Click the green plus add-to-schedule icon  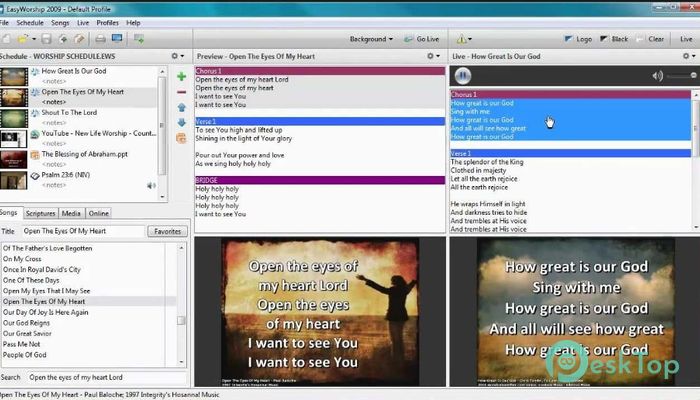click(x=181, y=76)
